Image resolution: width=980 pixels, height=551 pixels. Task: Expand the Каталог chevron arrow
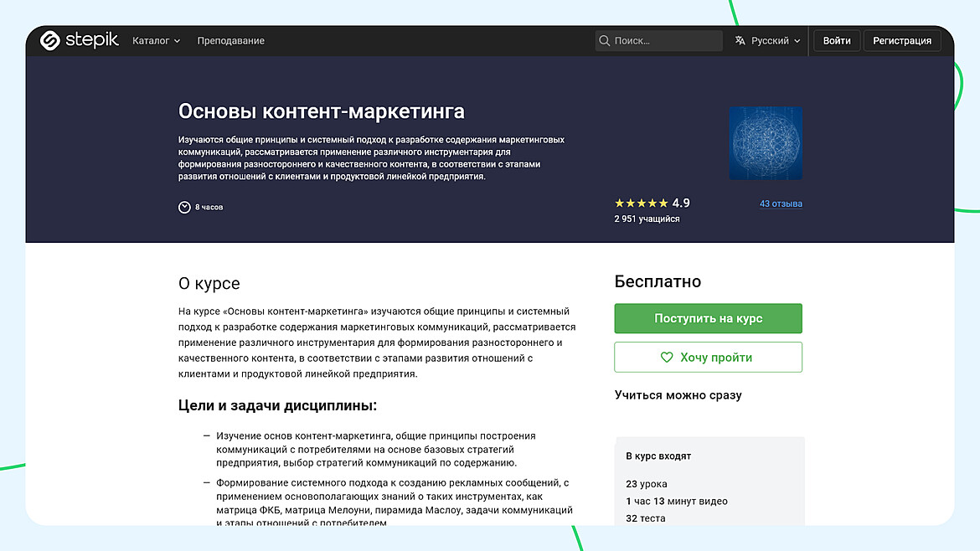click(177, 40)
